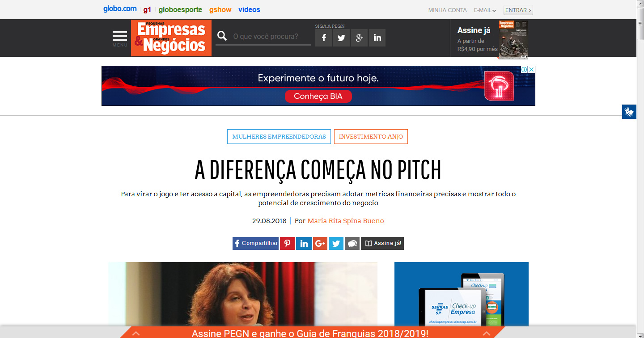Viewport: 644px width, 338px height.
Task: Expand the E-MAIL dropdown
Action: point(485,10)
